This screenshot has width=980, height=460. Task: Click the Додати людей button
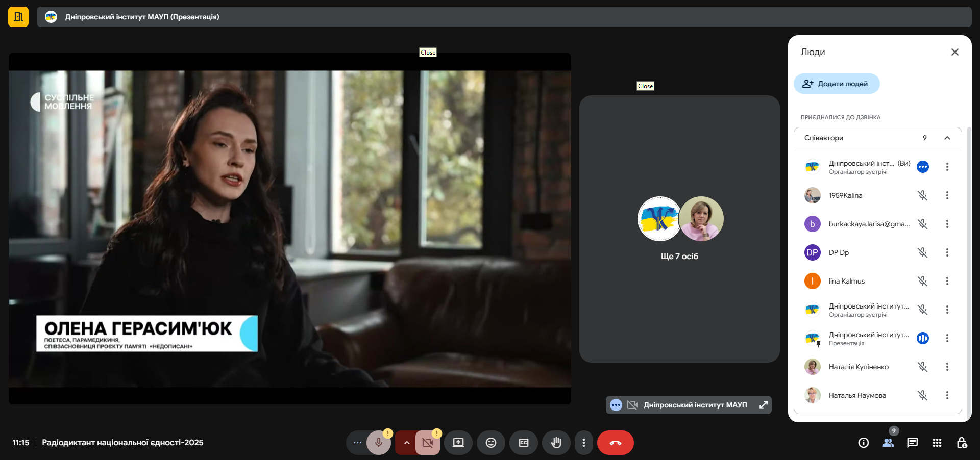pos(836,84)
